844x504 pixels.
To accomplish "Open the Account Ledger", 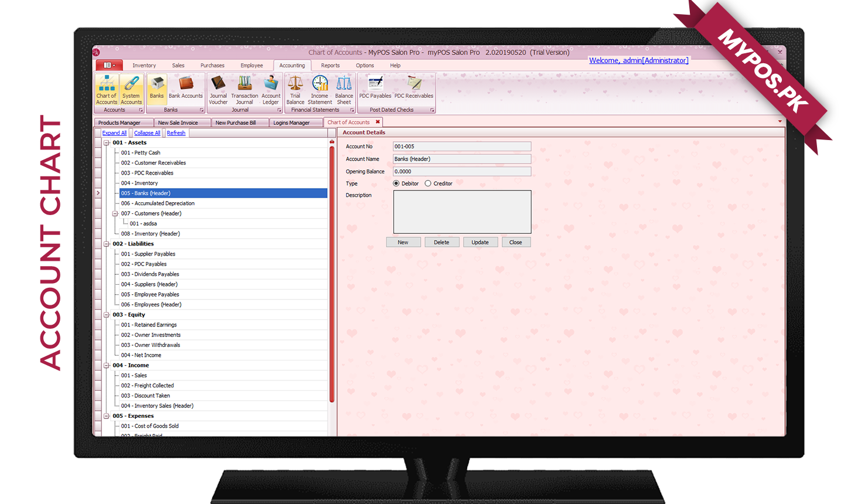I will [x=271, y=90].
